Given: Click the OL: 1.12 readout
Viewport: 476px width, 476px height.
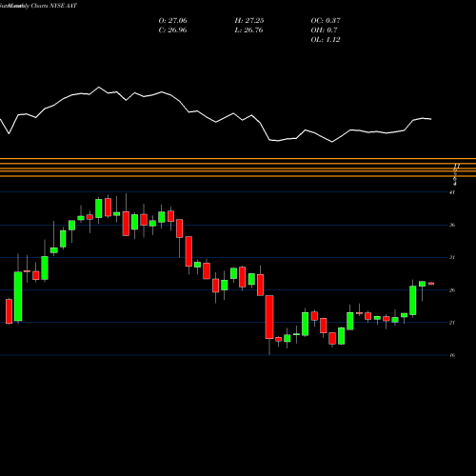Looking at the screenshot, I should [x=326, y=40].
